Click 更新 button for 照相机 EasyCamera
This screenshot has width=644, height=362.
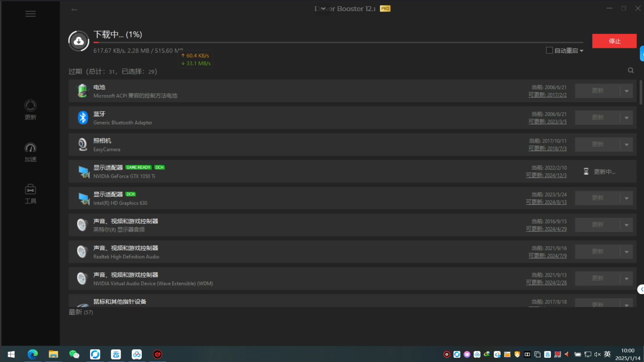click(598, 144)
